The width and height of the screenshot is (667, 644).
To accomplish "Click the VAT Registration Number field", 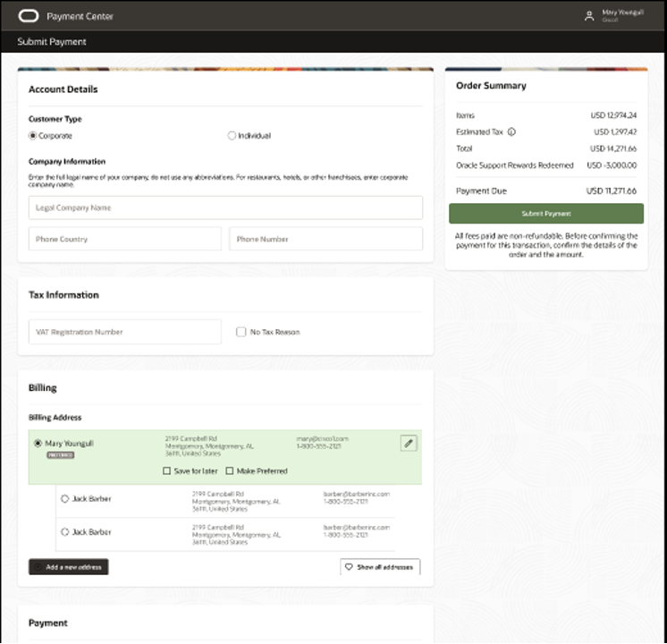I will pos(125,332).
